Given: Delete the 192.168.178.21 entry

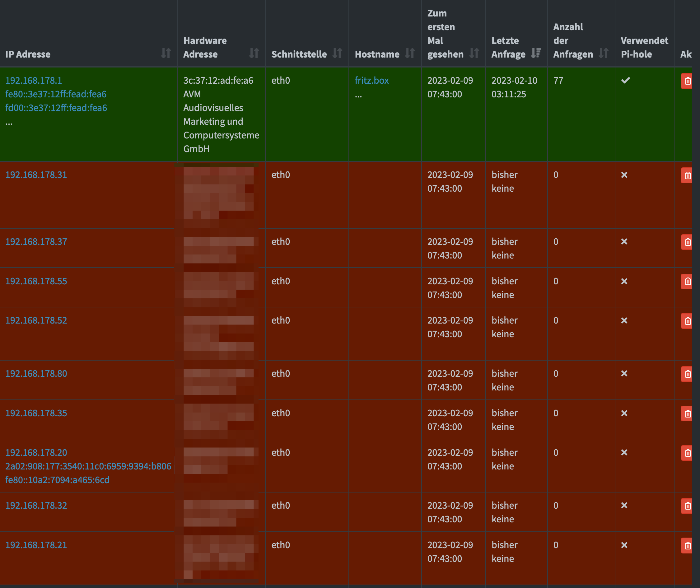Looking at the screenshot, I should coord(687,546).
